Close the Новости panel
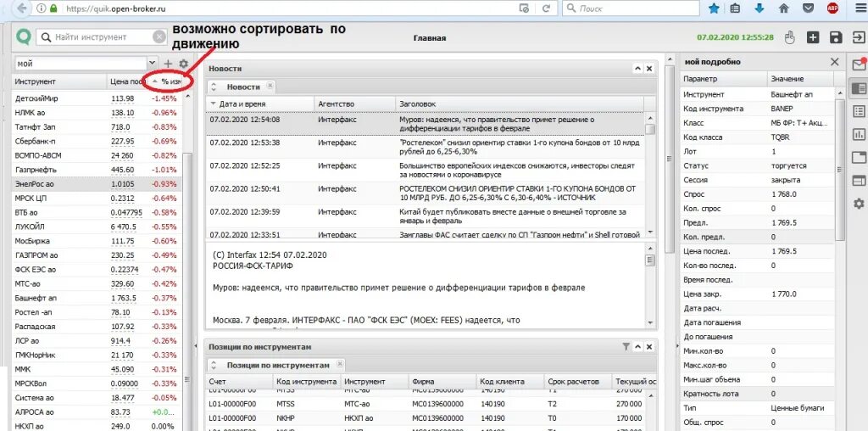 point(649,69)
